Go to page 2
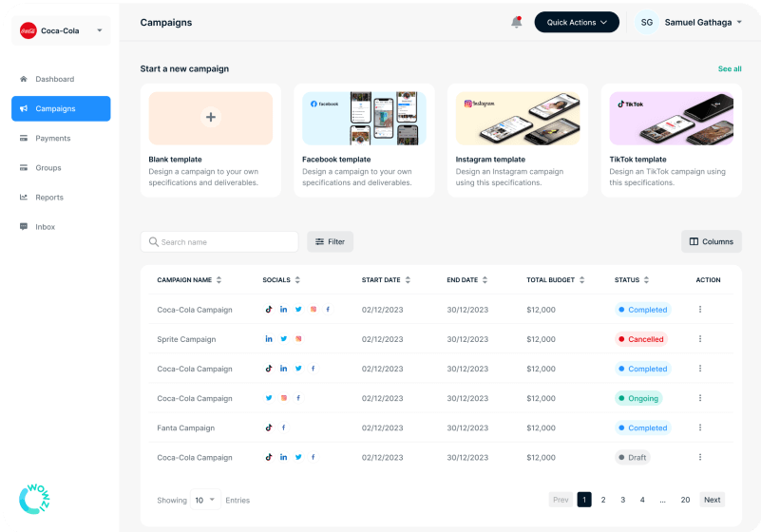The width and height of the screenshot is (761, 532). pos(603,500)
